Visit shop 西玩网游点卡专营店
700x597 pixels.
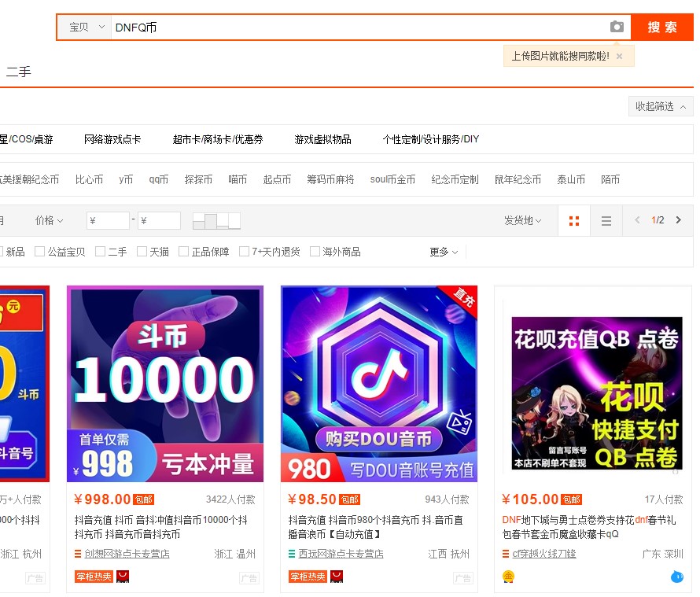point(341,554)
